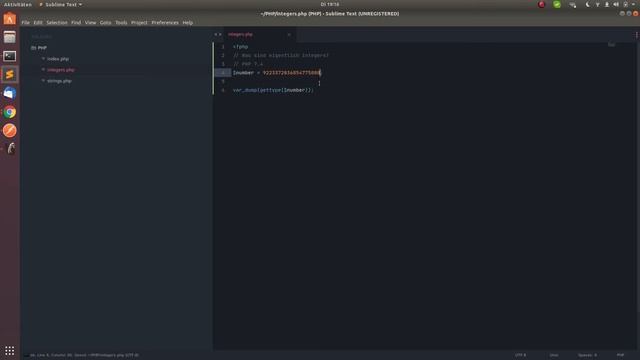Screen dimensions: 640x360
Task: Click the $number variable on line 4
Action: (243, 73)
